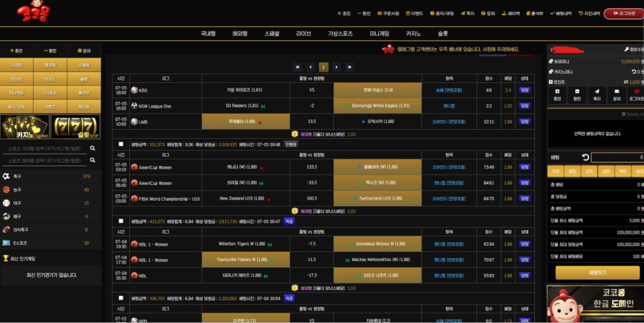The image size is (644, 323).
Task: Check the box for the 552,973 bet record
Action: [121, 144]
